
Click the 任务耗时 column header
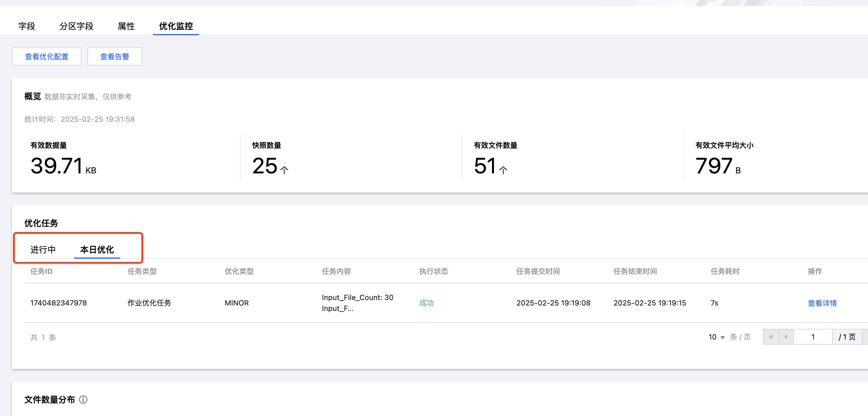point(725,271)
